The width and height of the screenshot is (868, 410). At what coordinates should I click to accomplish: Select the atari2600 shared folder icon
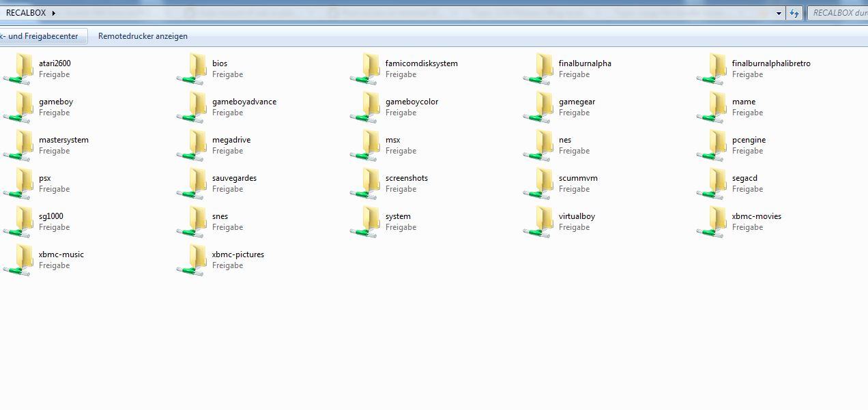pyautogui.click(x=18, y=69)
